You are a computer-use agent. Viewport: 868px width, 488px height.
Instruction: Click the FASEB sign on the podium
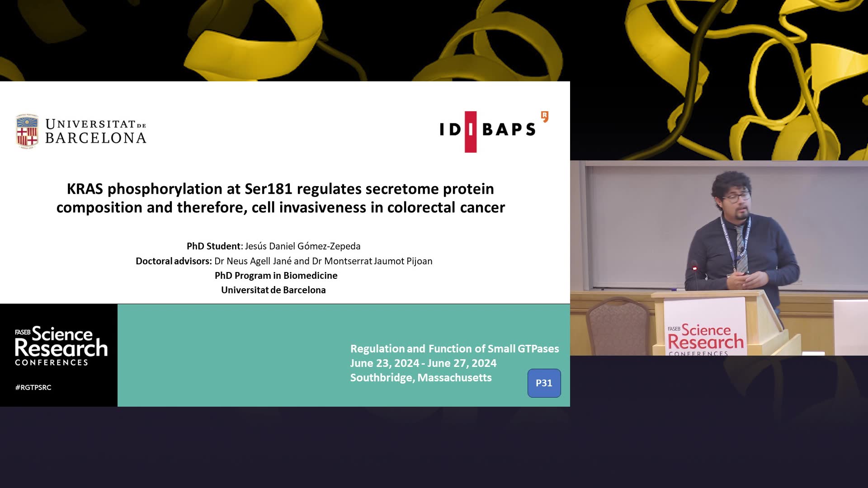coord(704,328)
